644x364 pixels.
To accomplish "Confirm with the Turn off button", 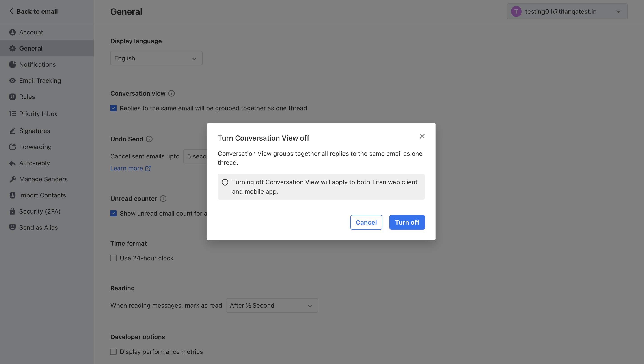I will pyautogui.click(x=407, y=222).
